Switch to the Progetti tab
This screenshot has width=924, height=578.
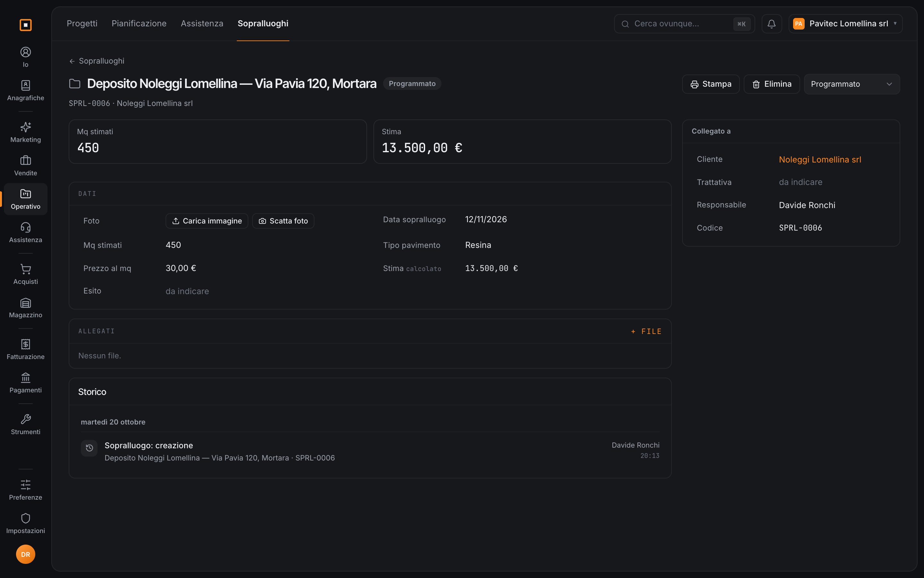[x=82, y=24]
